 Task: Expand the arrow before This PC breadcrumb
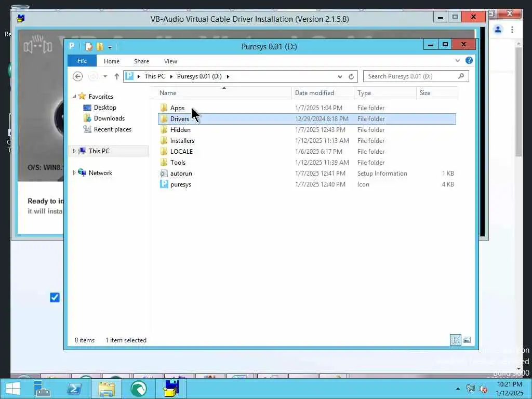(x=138, y=76)
